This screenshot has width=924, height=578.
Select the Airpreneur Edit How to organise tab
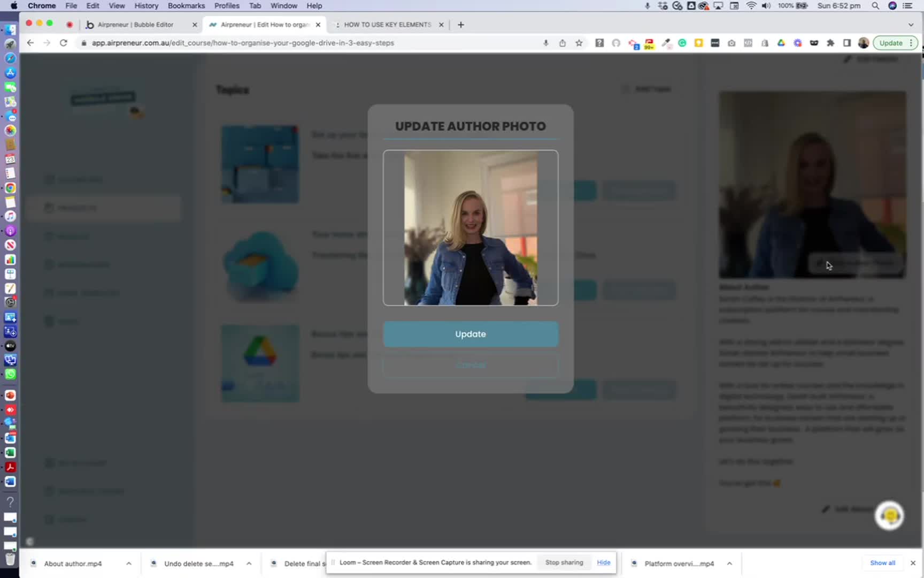point(265,25)
